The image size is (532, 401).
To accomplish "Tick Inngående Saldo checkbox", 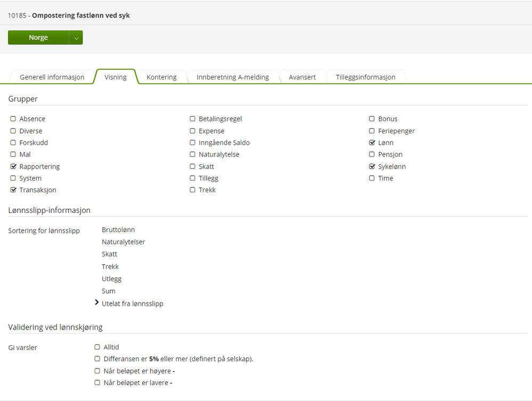I will (192, 143).
